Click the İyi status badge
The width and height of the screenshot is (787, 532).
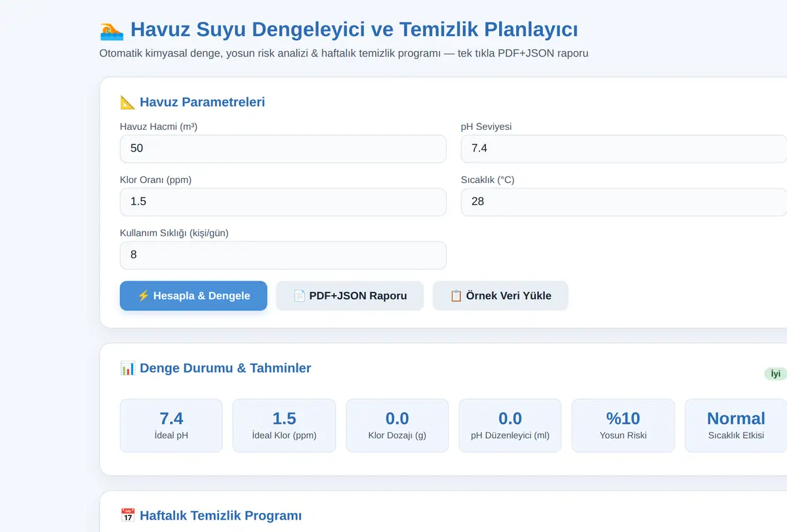pos(776,374)
